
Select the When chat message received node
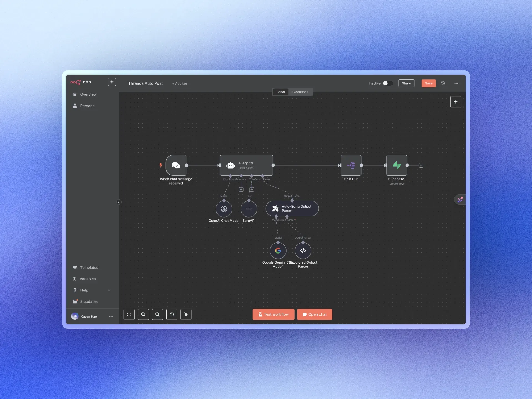pos(176,165)
